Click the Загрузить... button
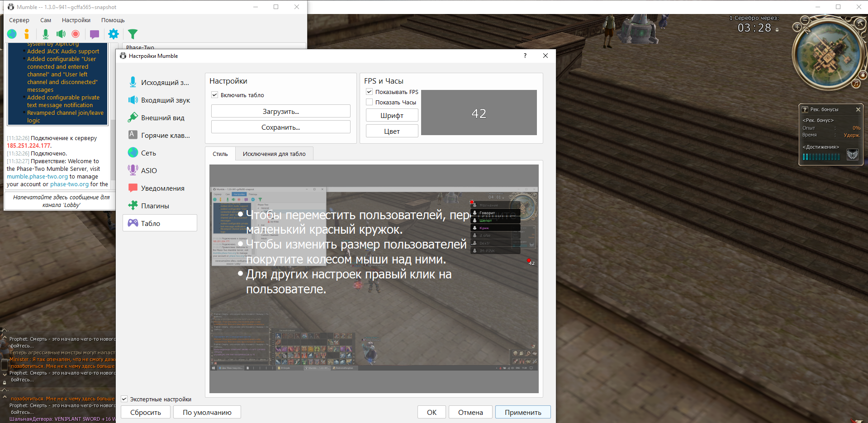868x423 pixels. point(280,112)
